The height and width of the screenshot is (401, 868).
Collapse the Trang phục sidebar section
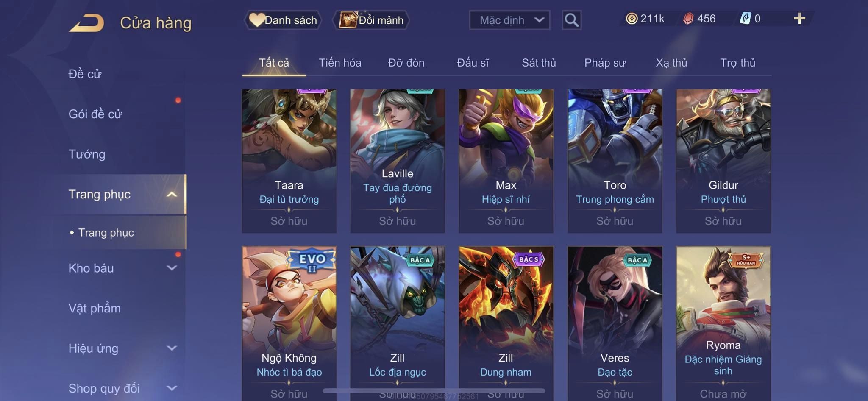(172, 195)
